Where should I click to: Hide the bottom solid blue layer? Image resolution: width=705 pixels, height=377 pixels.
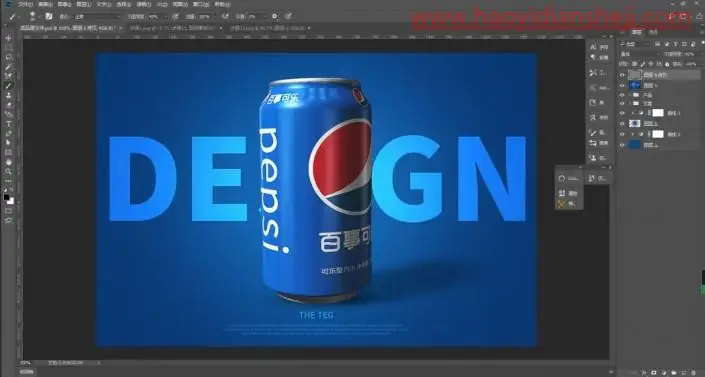coord(623,145)
